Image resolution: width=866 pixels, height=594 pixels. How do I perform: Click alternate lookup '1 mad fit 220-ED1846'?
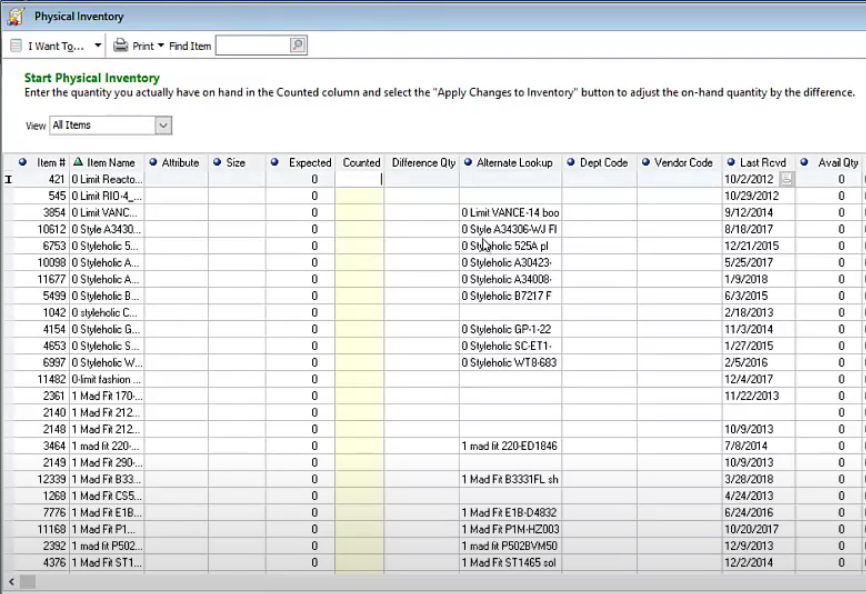(509, 446)
